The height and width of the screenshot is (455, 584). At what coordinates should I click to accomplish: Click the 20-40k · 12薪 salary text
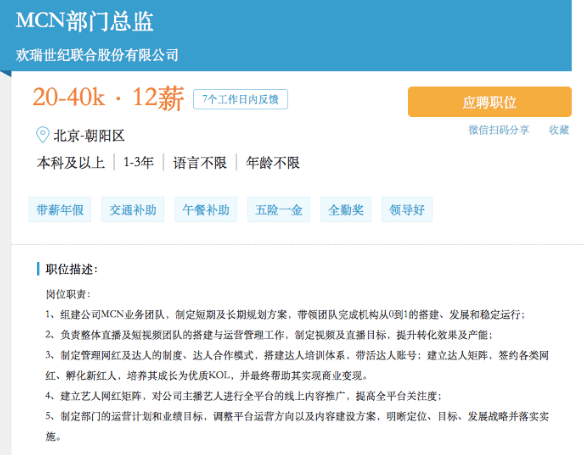[x=108, y=98]
